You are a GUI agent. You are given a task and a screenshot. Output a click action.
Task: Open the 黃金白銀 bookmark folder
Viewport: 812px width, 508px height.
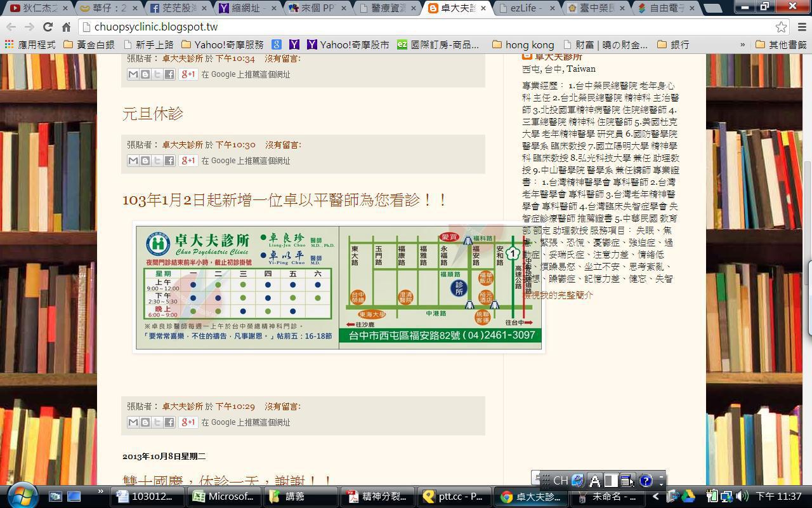pos(89,44)
